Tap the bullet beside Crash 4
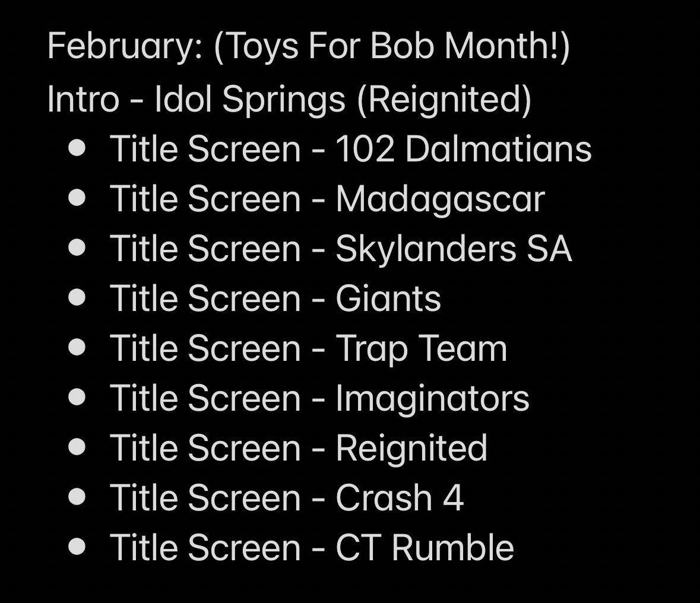 point(77,497)
